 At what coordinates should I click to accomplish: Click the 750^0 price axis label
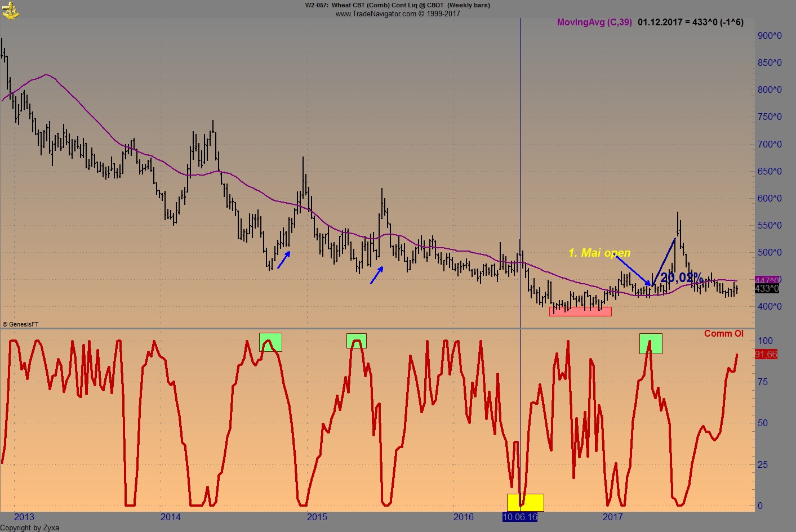coord(770,117)
